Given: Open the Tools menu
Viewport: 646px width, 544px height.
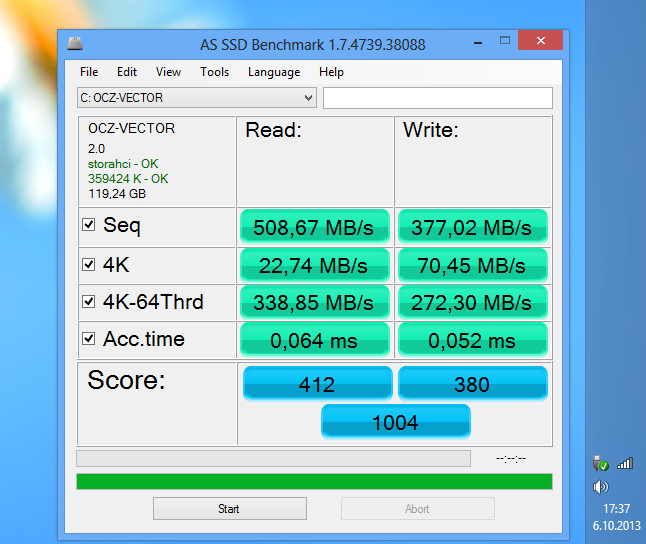Looking at the screenshot, I should 214,72.
